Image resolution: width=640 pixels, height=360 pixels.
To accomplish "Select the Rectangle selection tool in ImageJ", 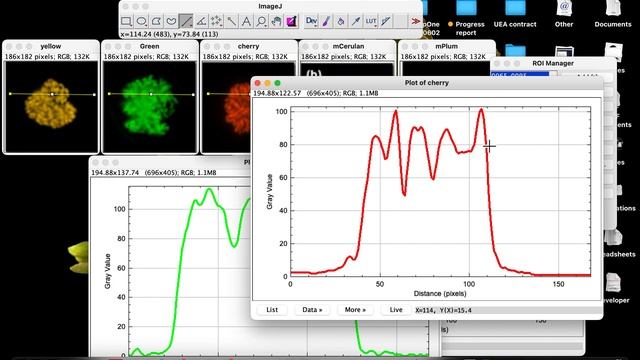I will [x=127, y=21].
